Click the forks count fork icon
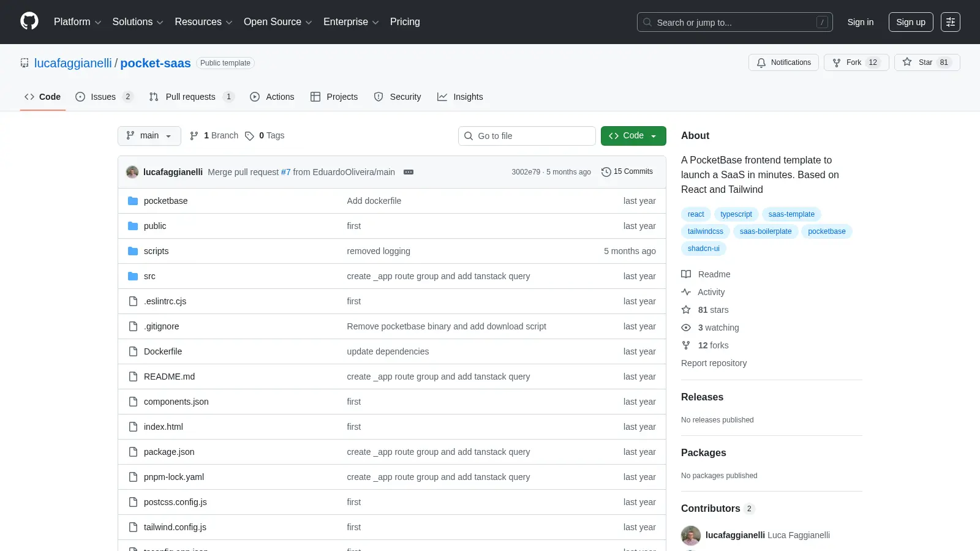Image resolution: width=980 pixels, height=551 pixels. tap(686, 345)
